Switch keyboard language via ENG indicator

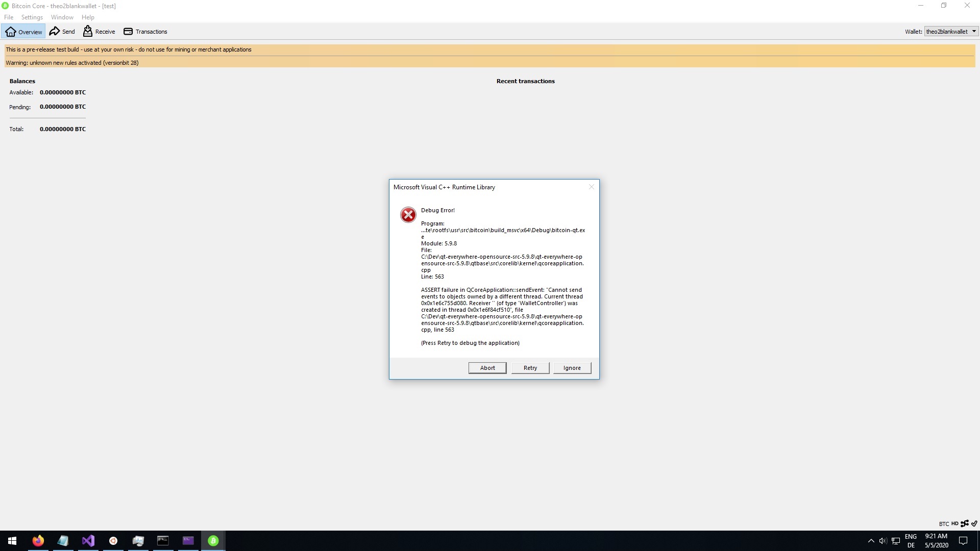point(911,540)
